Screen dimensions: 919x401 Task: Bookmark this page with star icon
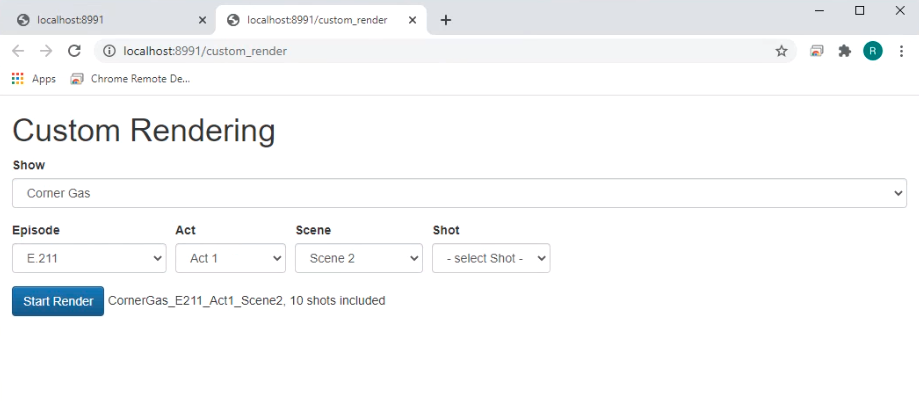(781, 51)
